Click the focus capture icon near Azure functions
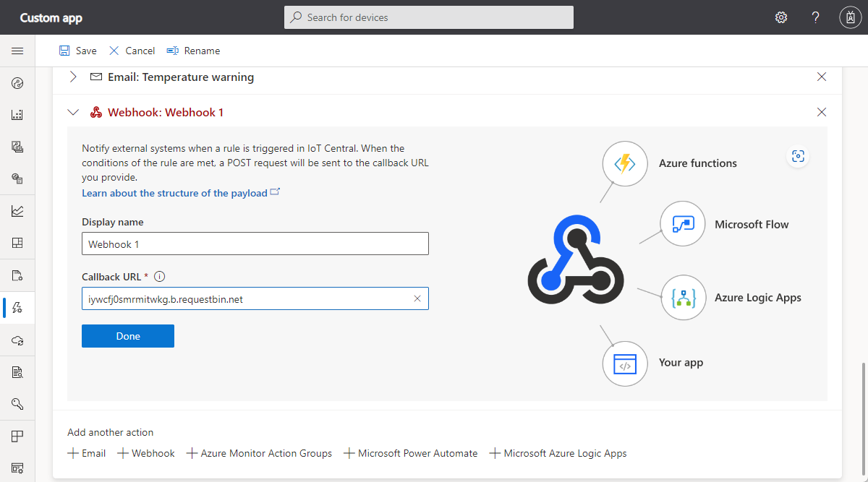This screenshot has height=482, width=868. 798,156
